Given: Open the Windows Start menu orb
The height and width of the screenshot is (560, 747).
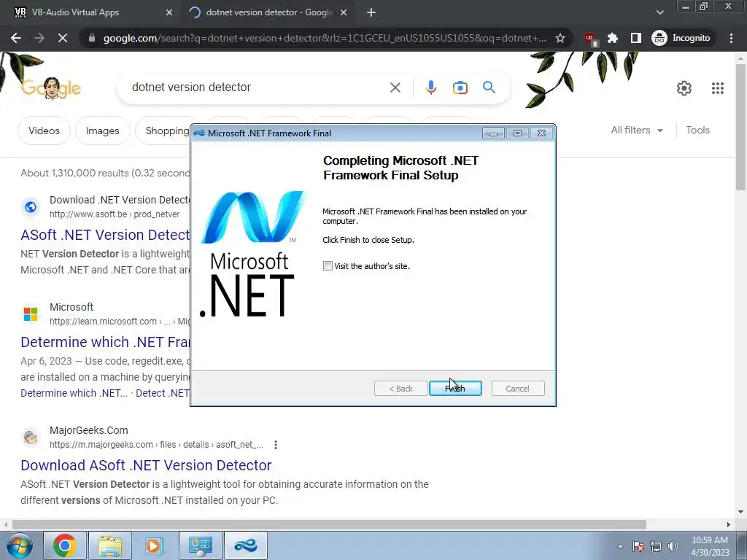Looking at the screenshot, I should [x=20, y=545].
